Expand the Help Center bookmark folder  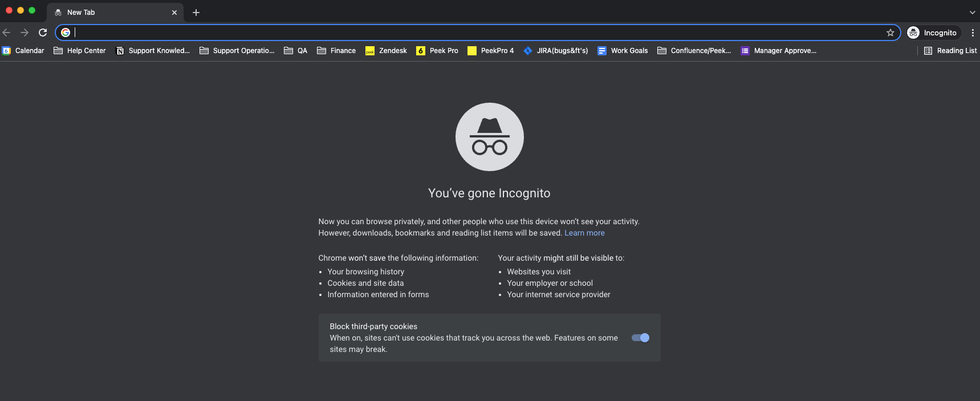(x=80, y=51)
